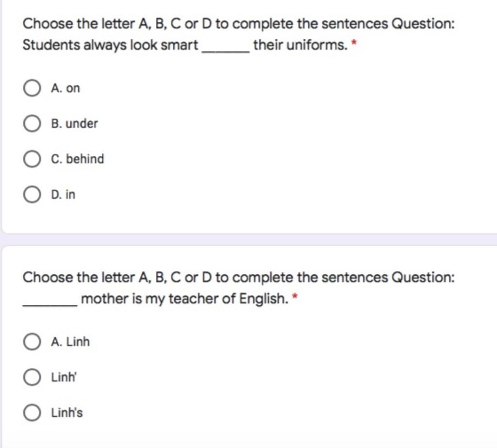
Task: Click the 'B. under' answer text
Action: tap(74, 124)
